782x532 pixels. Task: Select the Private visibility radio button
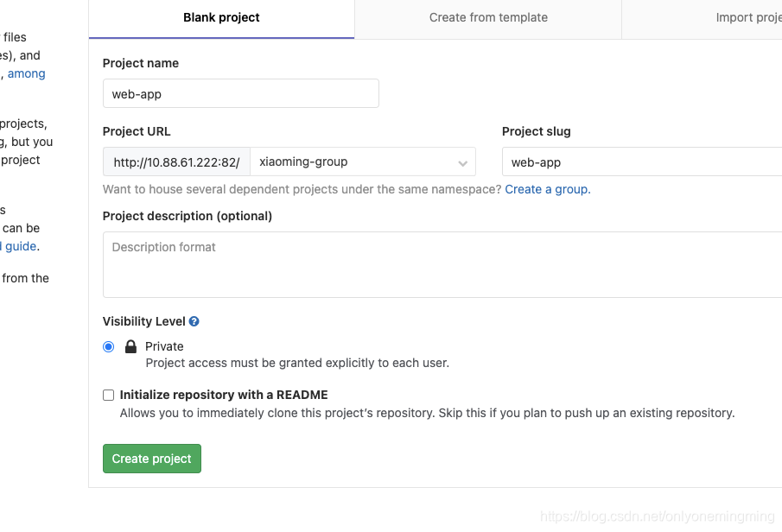pyautogui.click(x=108, y=346)
